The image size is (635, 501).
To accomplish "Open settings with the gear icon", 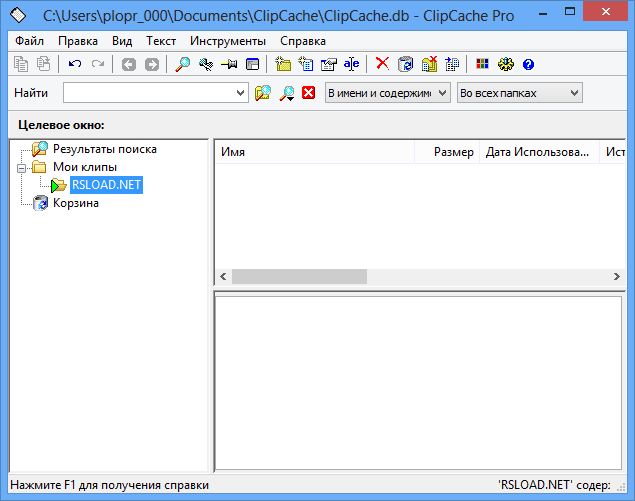I will click(505, 64).
